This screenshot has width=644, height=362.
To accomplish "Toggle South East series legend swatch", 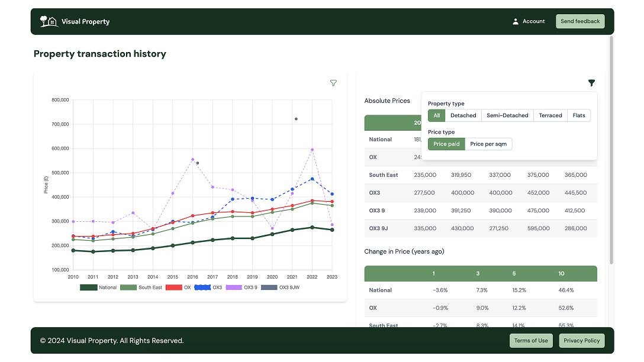I will point(128,287).
